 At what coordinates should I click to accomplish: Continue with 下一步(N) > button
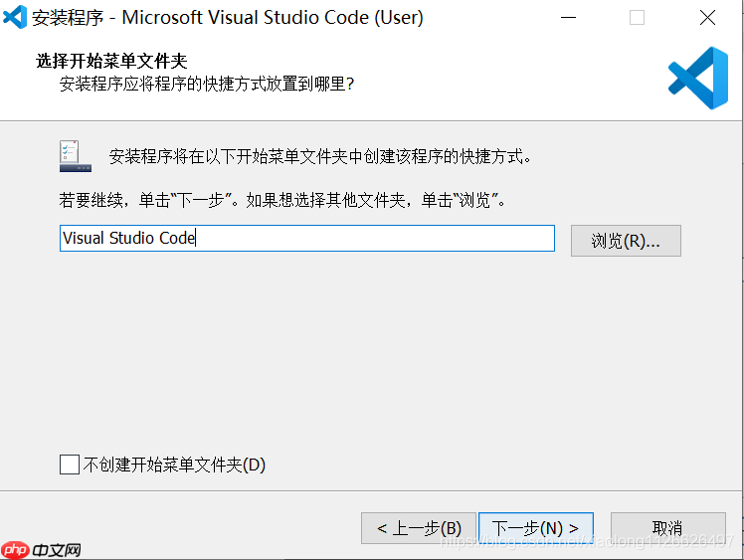[x=536, y=528]
